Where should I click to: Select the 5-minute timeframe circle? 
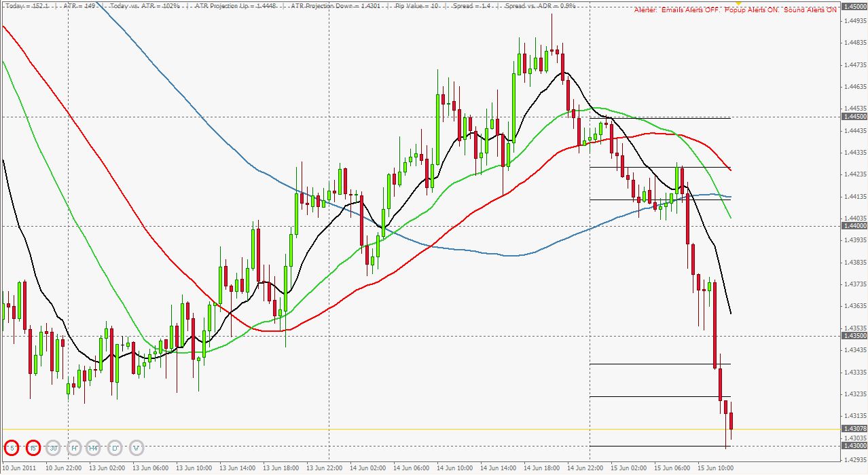12,448
